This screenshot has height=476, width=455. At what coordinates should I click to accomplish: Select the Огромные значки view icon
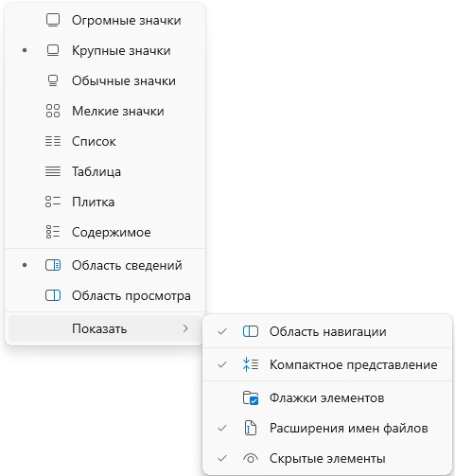pyautogui.click(x=53, y=20)
